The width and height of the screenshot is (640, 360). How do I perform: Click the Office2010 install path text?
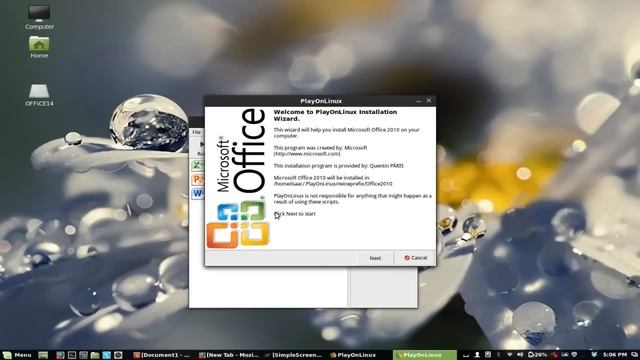(x=333, y=184)
